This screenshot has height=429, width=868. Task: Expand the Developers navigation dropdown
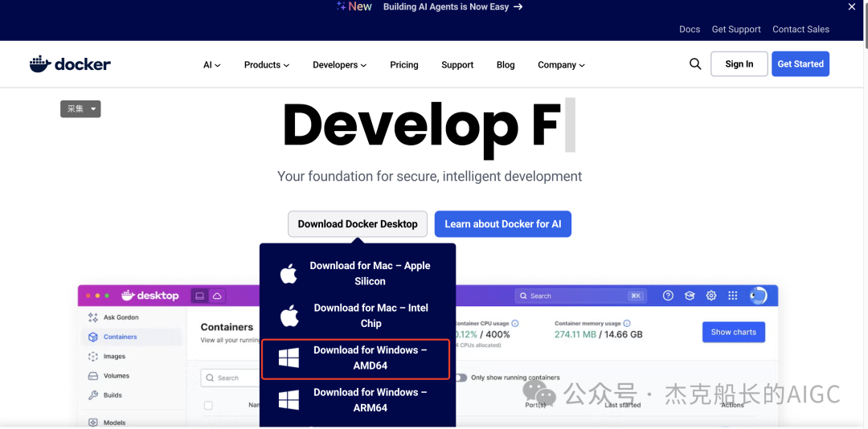(339, 65)
